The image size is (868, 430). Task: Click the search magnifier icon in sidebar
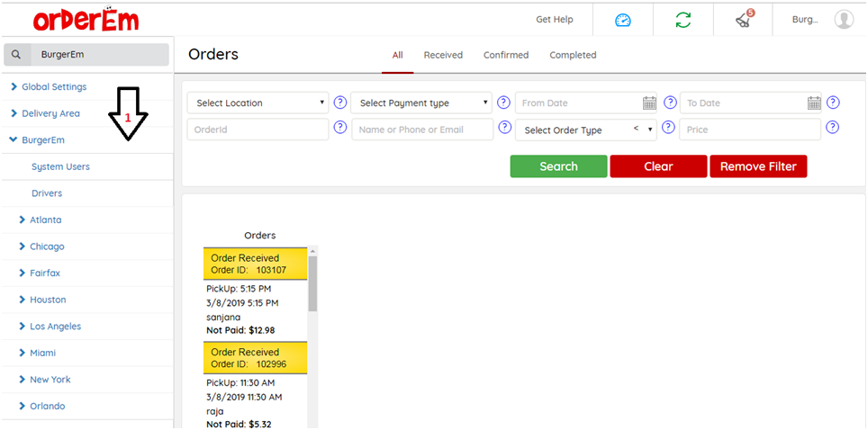coord(16,55)
